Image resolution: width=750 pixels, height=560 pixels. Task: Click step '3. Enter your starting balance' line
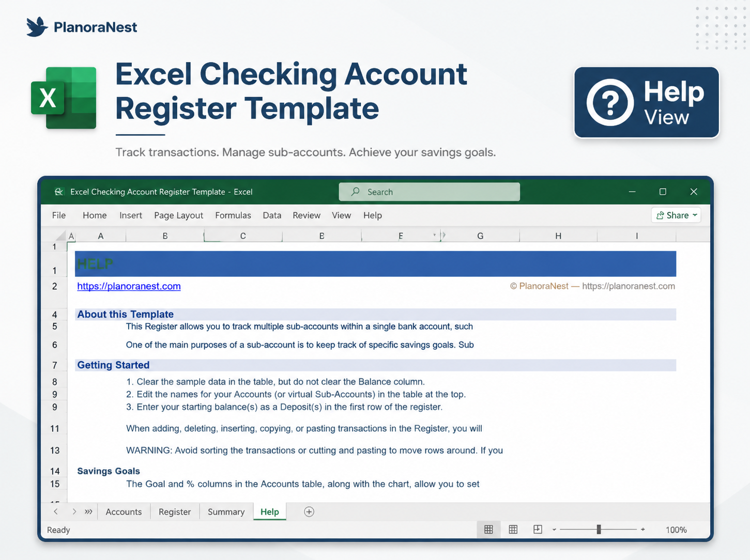(x=284, y=407)
